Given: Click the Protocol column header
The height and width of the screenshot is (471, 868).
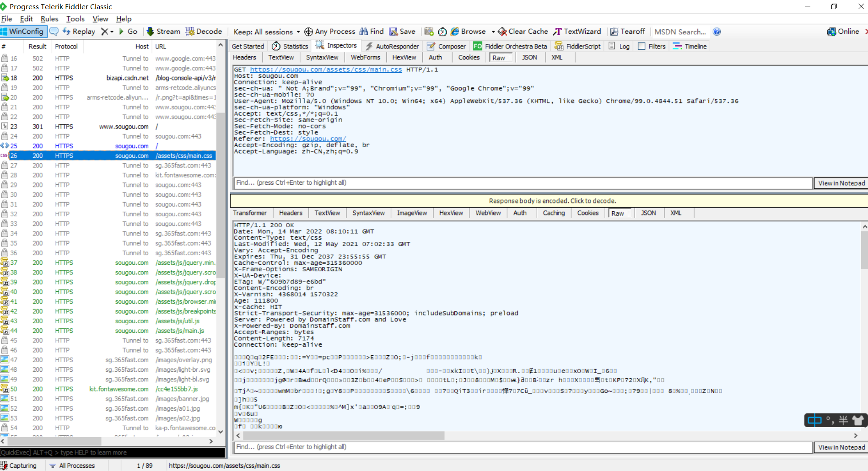Looking at the screenshot, I should (66, 47).
